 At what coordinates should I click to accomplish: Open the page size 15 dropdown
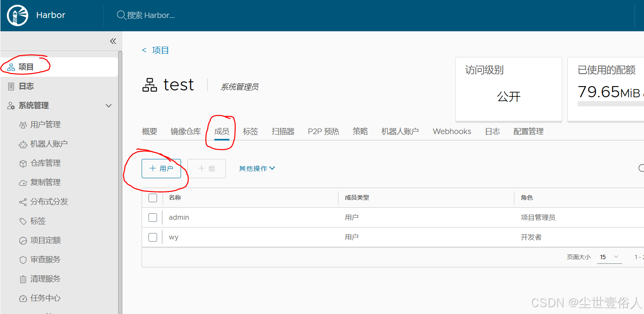609,257
